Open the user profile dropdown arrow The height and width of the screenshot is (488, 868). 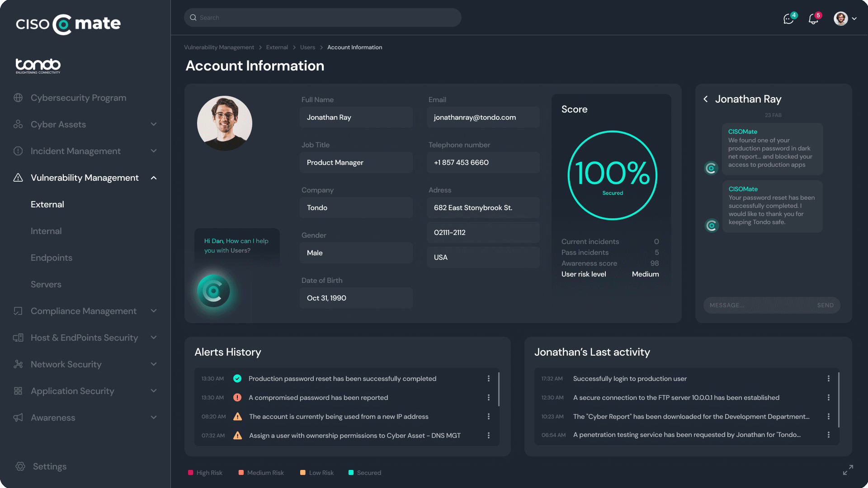click(854, 19)
